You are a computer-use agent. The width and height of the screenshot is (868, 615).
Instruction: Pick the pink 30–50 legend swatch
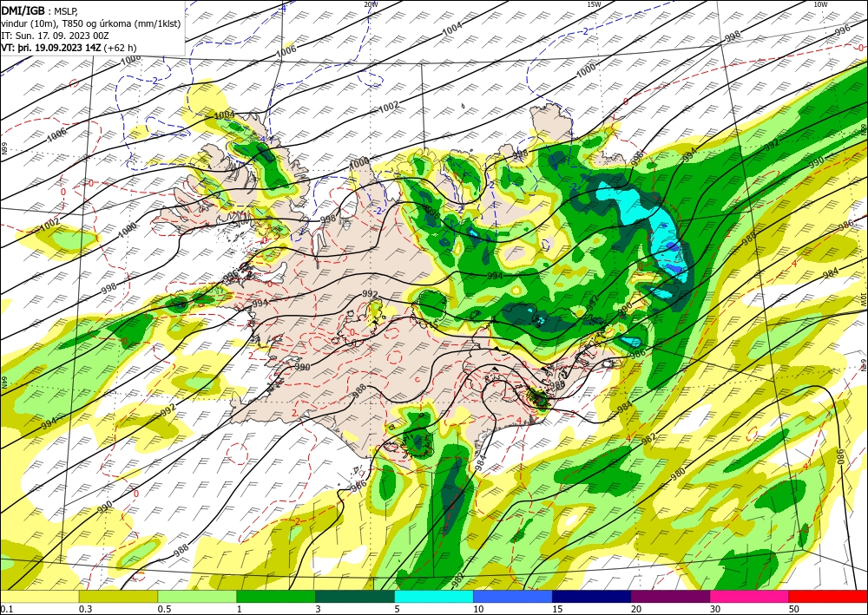[x=750, y=597]
